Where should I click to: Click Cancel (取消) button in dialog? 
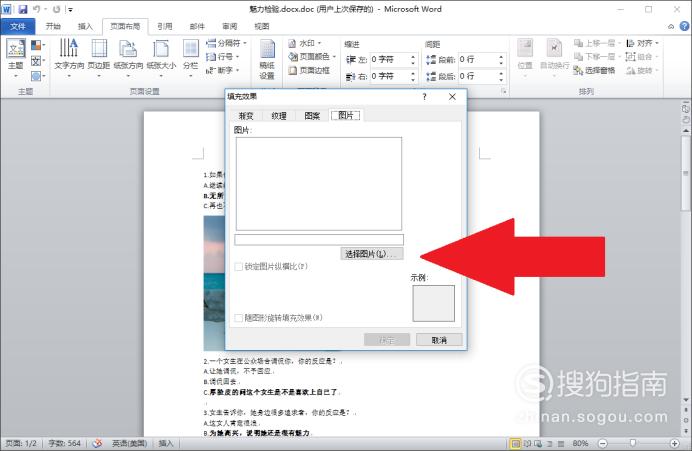coord(439,340)
